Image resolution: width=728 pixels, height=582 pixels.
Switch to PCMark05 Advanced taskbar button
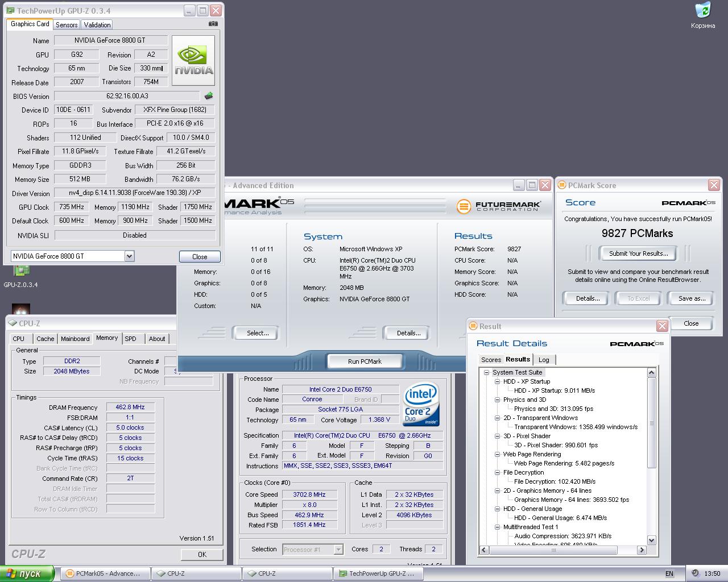click(x=105, y=573)
